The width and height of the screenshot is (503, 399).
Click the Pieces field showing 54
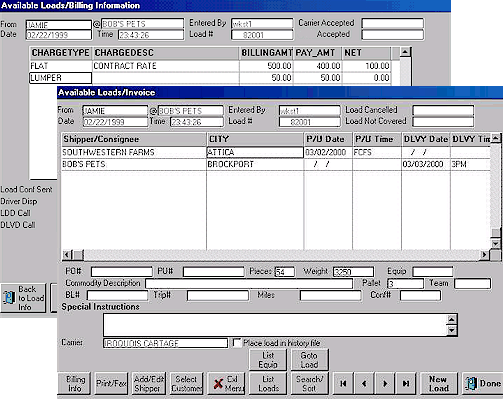point(285,272)
